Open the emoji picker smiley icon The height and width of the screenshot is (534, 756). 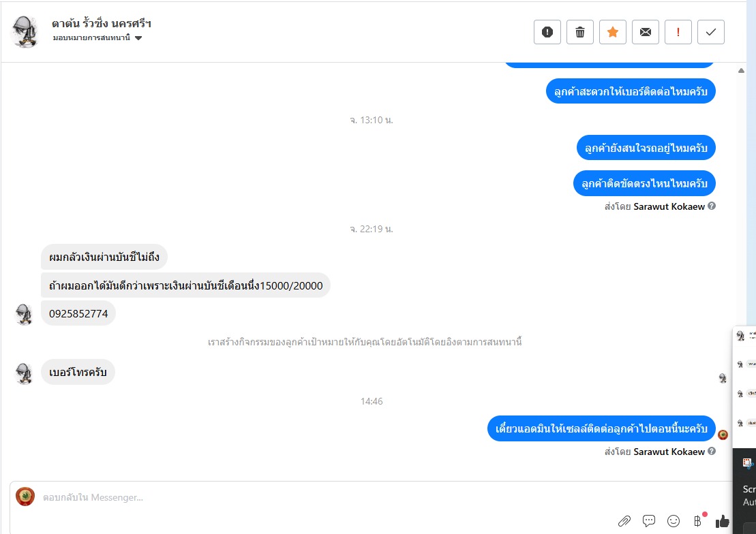pos(674,521)
